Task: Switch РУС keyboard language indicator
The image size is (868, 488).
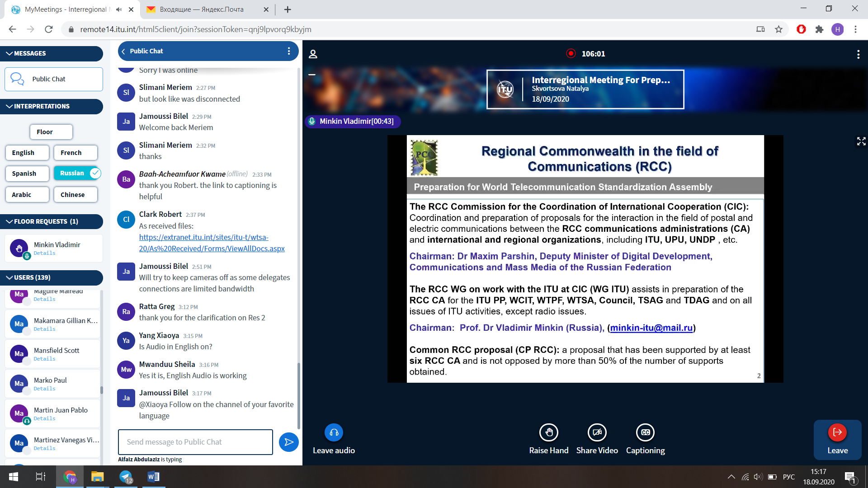Action: pos(788,477)
